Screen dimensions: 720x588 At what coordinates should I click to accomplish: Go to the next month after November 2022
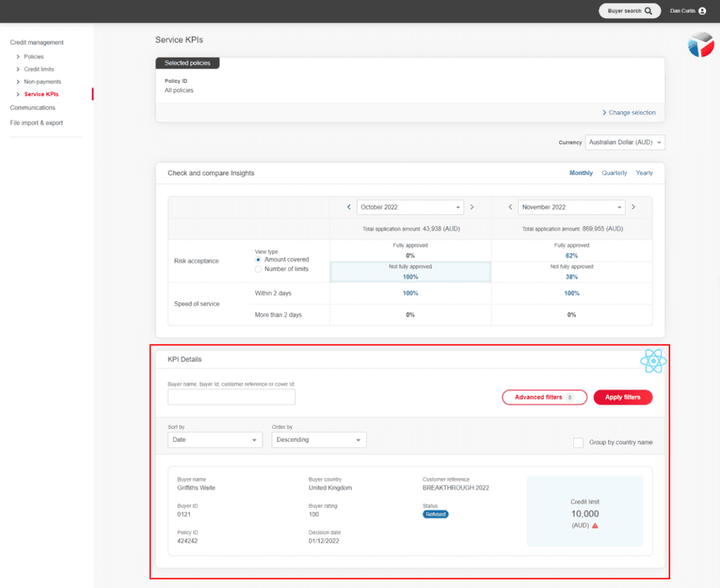pyautogui.click(x=633, y=207)
